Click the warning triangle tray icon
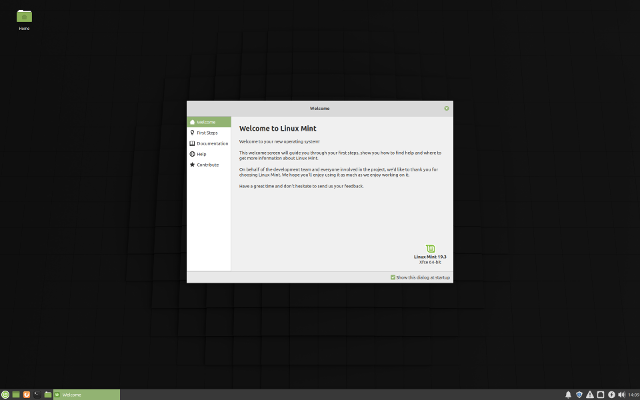The width and height of the screenshot is (640, 400). 590,395
